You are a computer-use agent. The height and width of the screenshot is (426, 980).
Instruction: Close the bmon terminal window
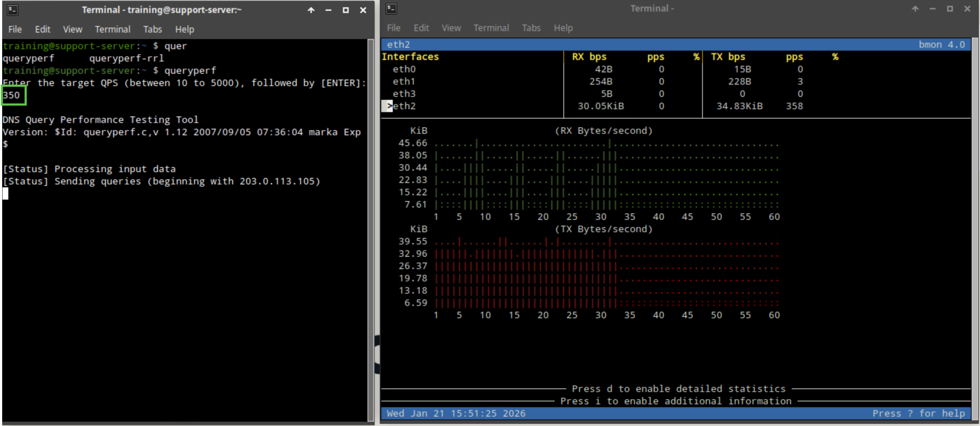(x=967, y=8)
